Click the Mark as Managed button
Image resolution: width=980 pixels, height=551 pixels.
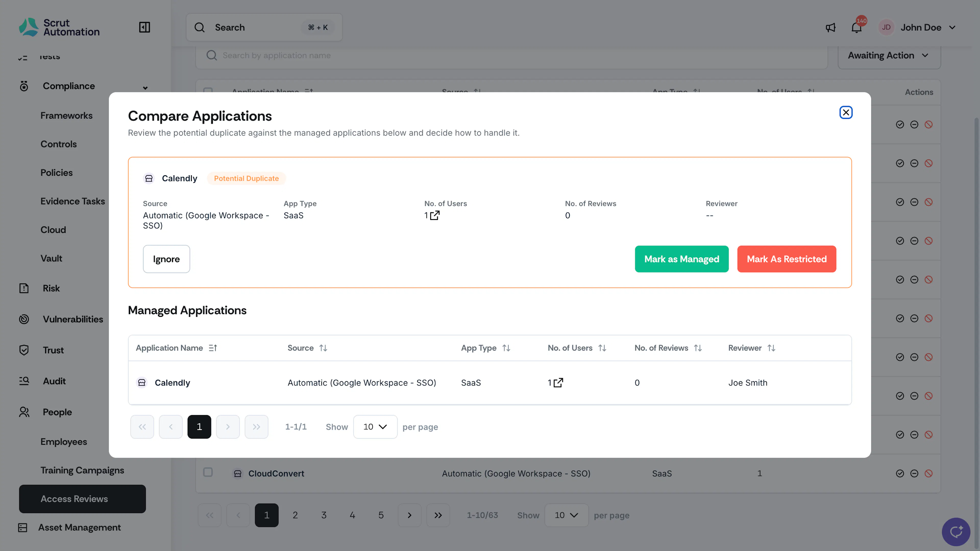coord(681,259)
